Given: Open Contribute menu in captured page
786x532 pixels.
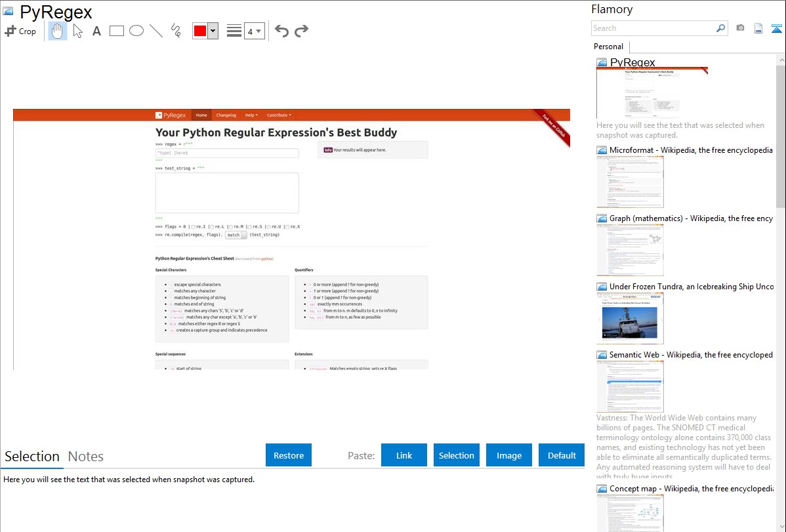Looking at the screenshot, I should 279,115.
